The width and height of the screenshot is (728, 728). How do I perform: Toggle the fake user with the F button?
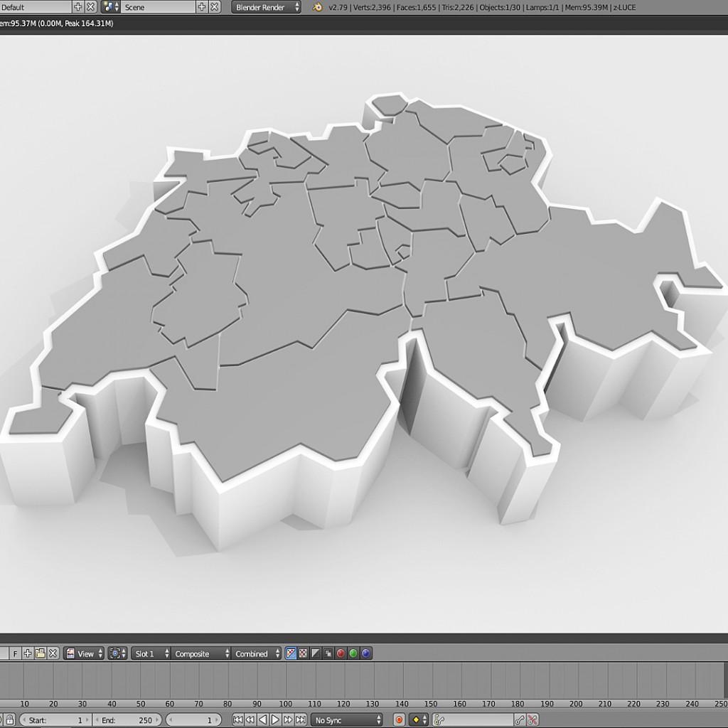[x=14, y=653]
